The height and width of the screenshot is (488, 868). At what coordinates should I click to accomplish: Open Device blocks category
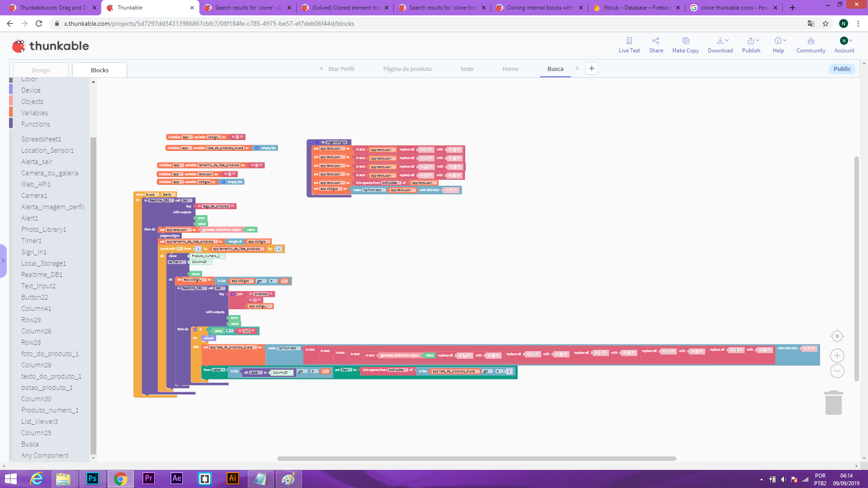[x=31, y=90]
